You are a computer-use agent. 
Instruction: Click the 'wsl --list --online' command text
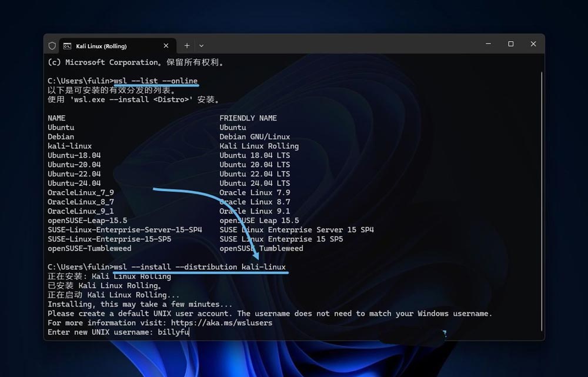[x=155, y=81]
